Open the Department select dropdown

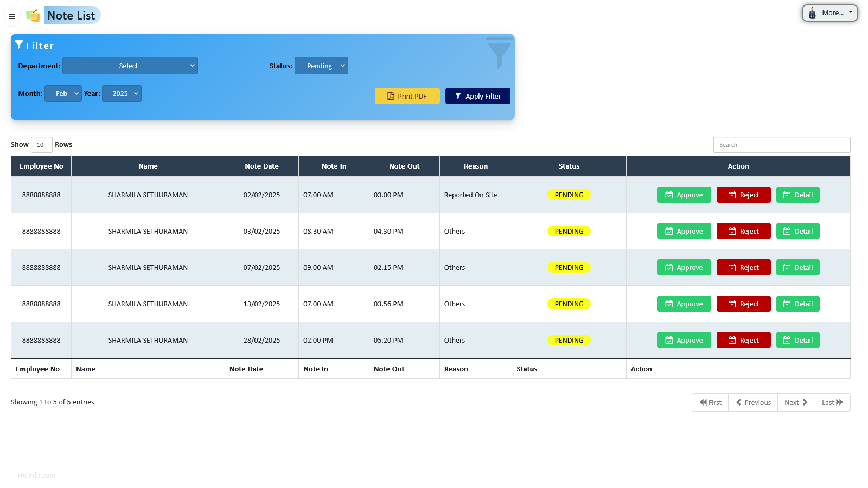coord(130,66)
